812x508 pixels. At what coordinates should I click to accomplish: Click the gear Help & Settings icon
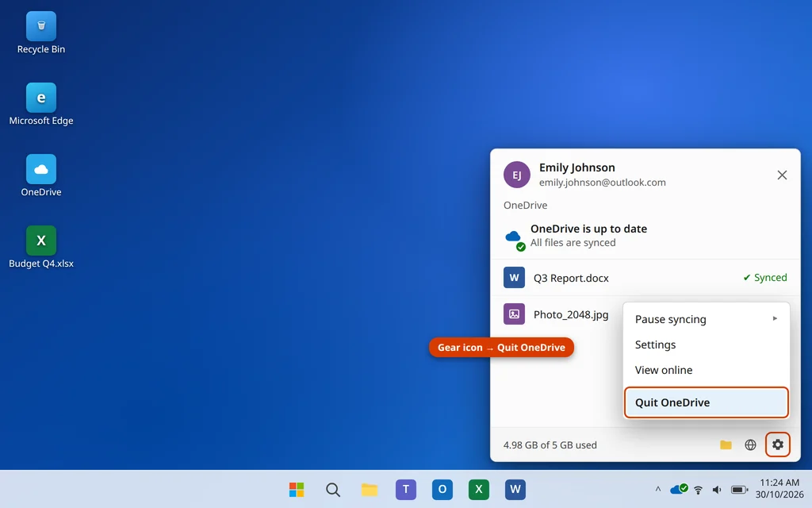[777, 444]
